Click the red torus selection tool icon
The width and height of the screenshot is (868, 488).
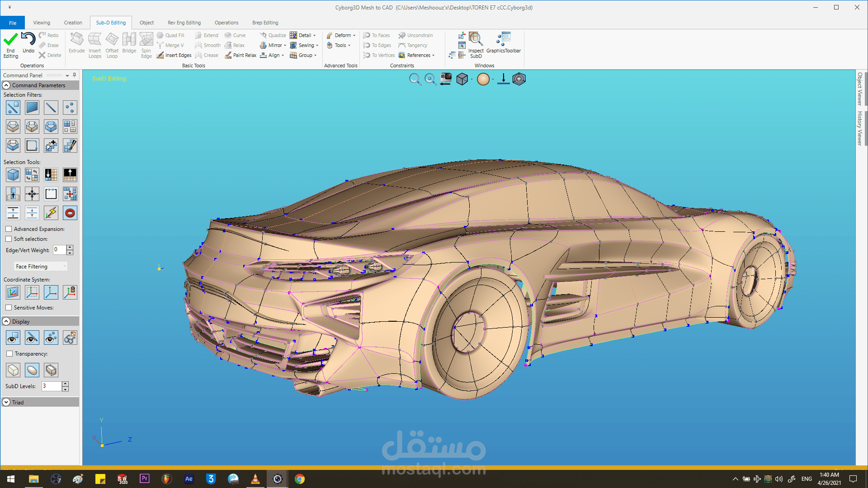(x=70, y=213)
